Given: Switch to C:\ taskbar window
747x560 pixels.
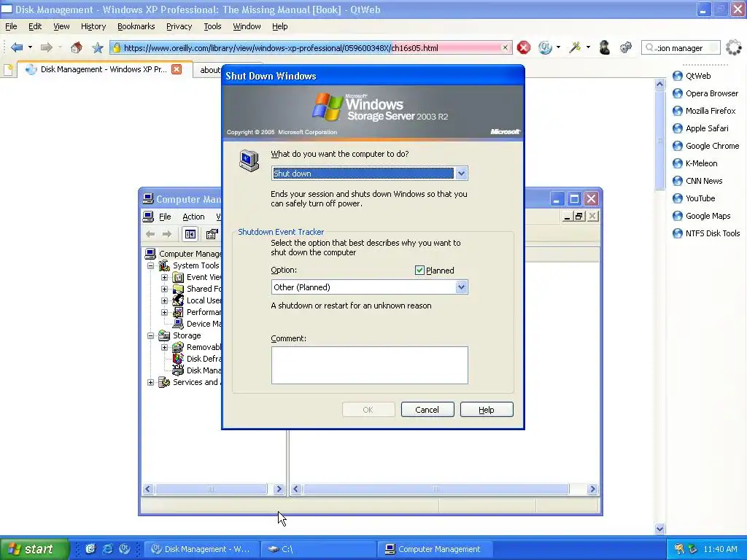Looking at the screenshot, I should [x=318, y=549].
